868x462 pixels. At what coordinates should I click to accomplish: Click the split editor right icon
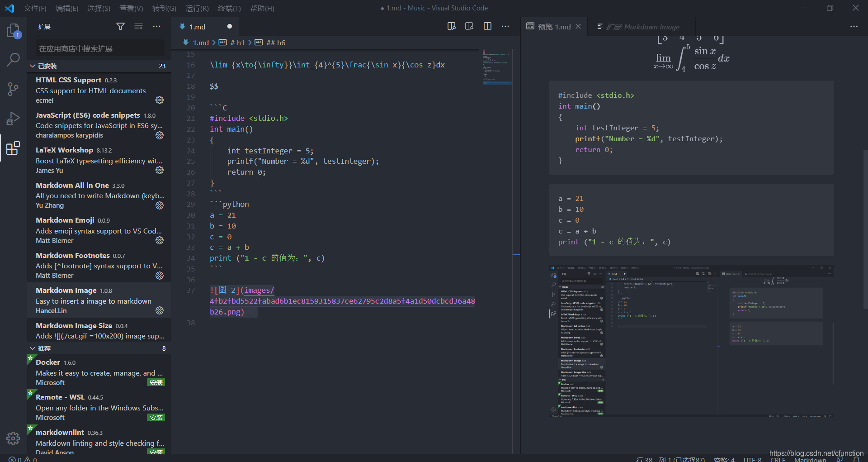487,26
